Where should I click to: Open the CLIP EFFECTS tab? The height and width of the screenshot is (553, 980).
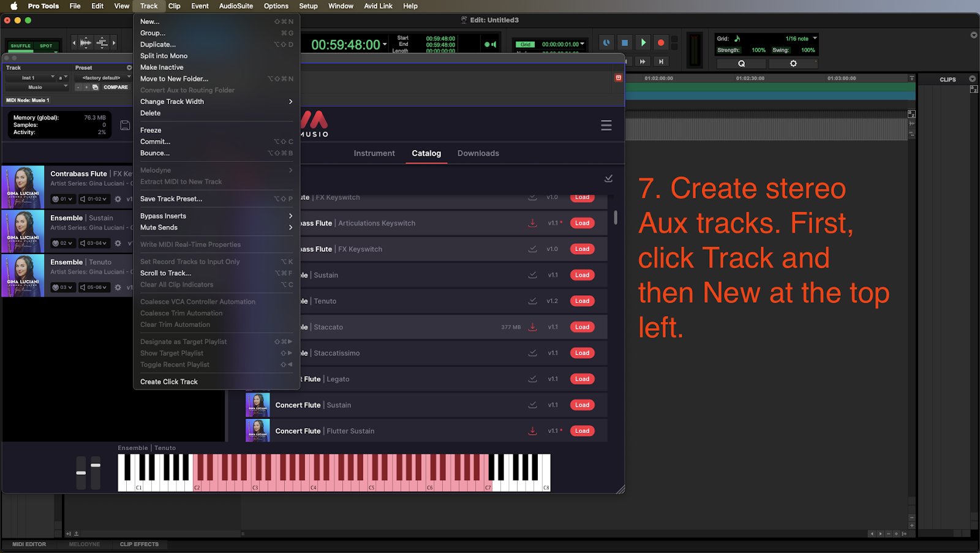(x=139, y=544)
